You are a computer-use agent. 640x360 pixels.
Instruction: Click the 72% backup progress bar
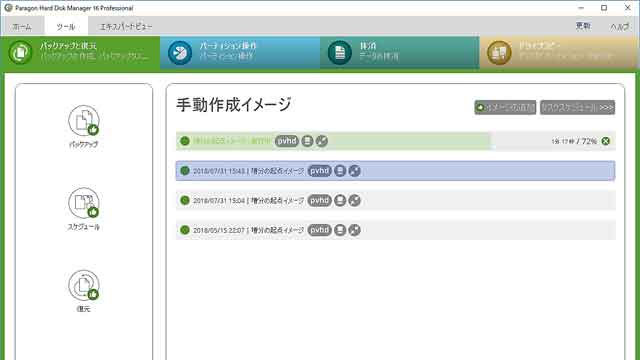click(396, 141)
